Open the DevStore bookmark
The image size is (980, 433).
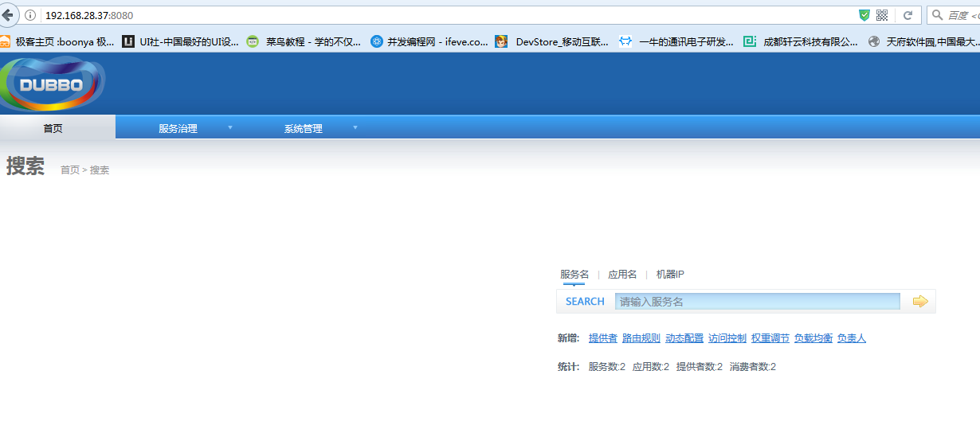point(552,41)
